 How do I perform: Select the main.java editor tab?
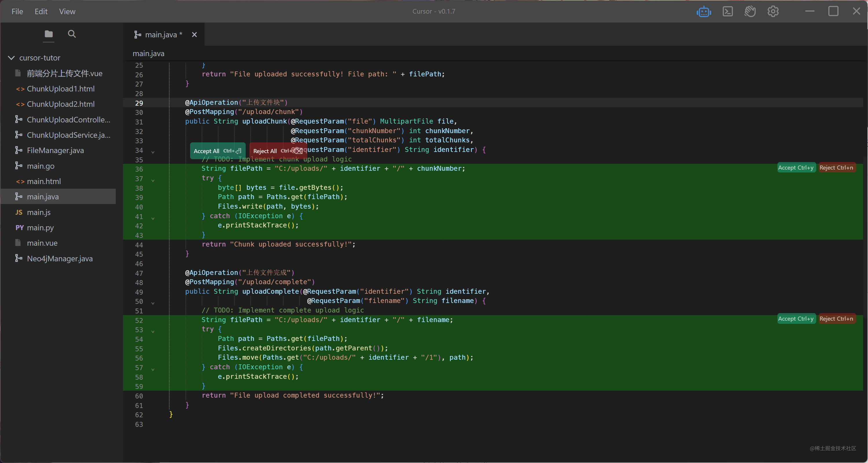(163, 35)
